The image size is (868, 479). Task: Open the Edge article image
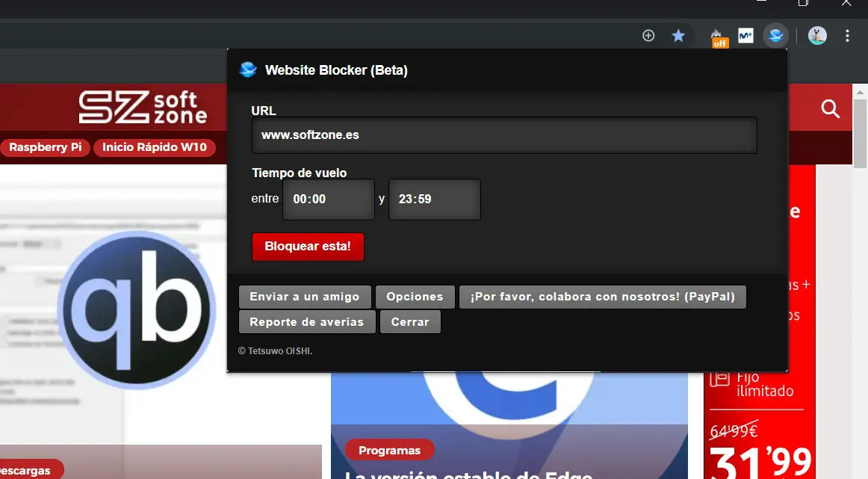tap(509, 424)
